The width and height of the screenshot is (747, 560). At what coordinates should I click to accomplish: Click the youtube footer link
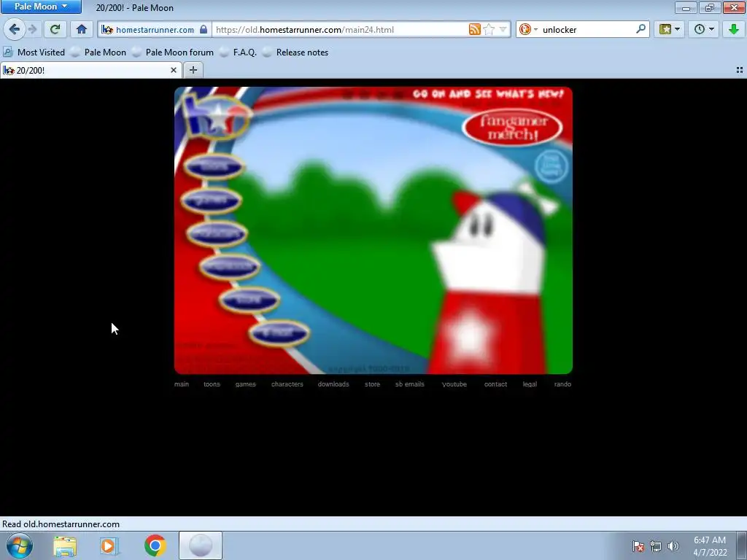[454, 384]
